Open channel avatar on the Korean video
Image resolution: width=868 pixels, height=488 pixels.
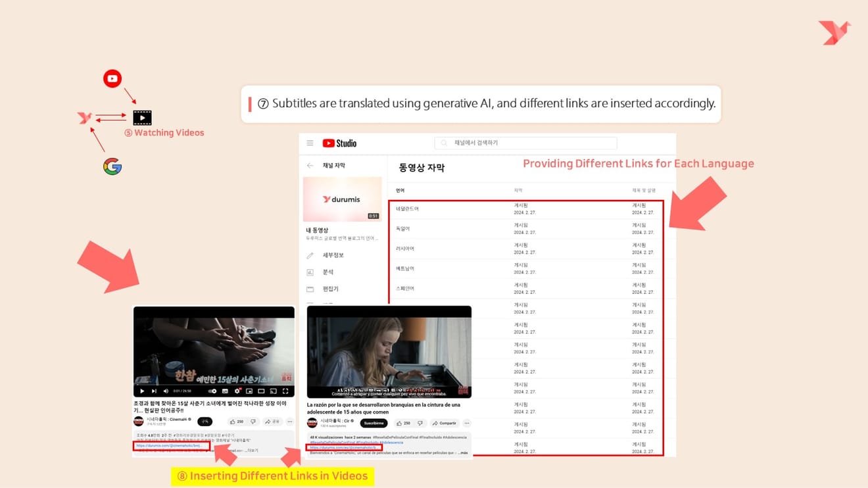(x=139, y=422)
